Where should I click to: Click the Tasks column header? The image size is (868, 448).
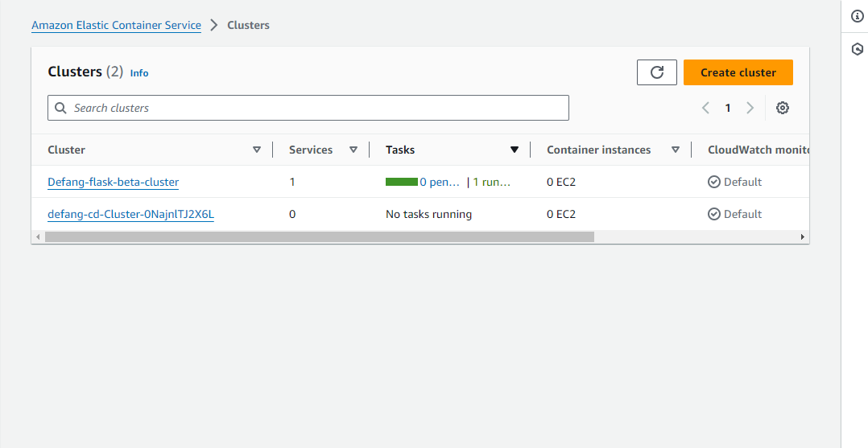pos(400,150)
